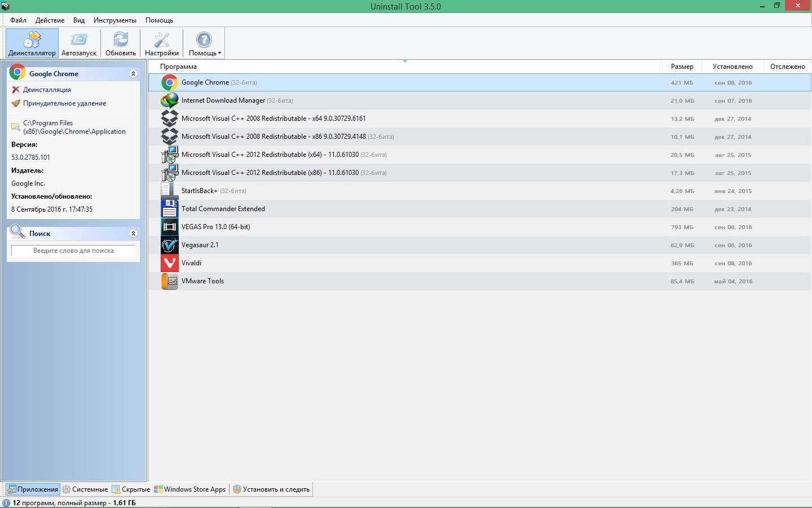Click icon of Visual C++ 2008 x86 row

(169, 137)
